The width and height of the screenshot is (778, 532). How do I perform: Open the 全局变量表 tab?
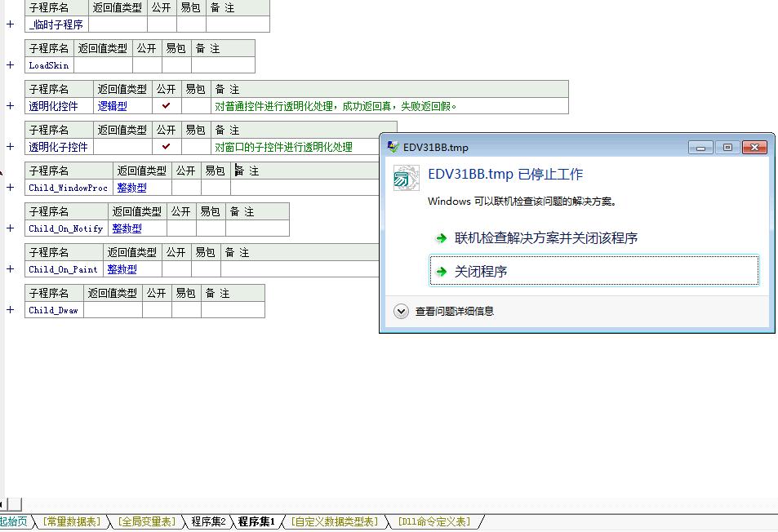point(147,521)
